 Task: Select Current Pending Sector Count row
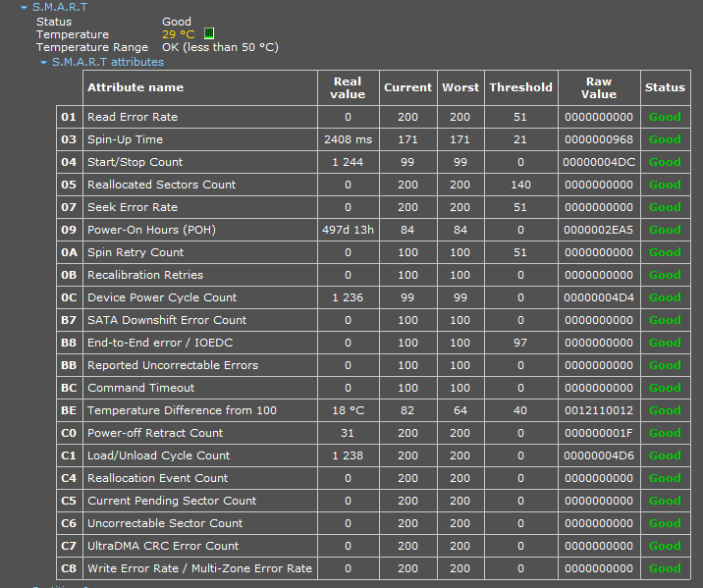(x=172, y=501)
